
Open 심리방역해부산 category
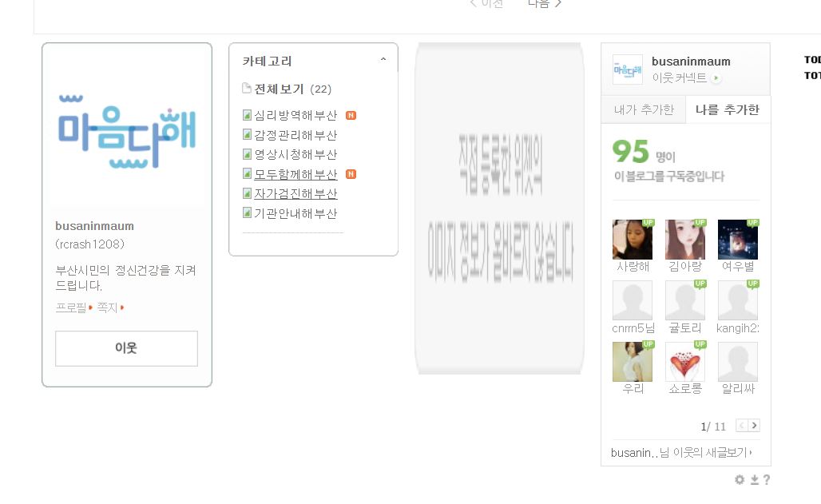click(x=295, y=115)
